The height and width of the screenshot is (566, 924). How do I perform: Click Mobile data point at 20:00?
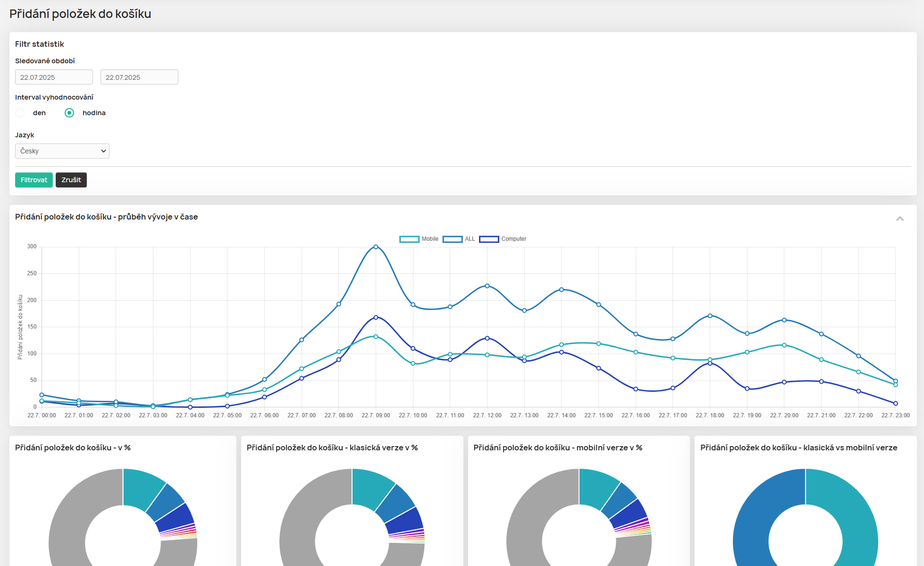point(784,345)
